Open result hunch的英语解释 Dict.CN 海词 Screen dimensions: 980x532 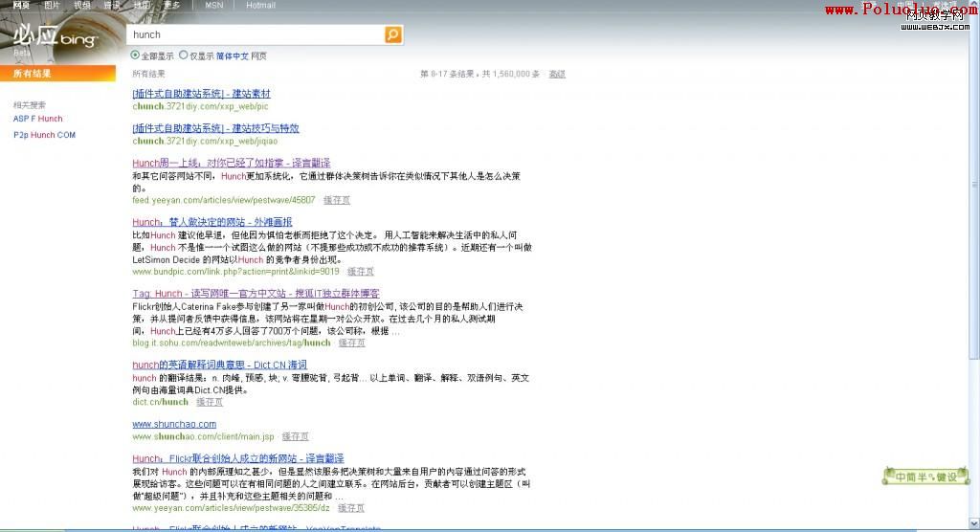tap(219, 365)
